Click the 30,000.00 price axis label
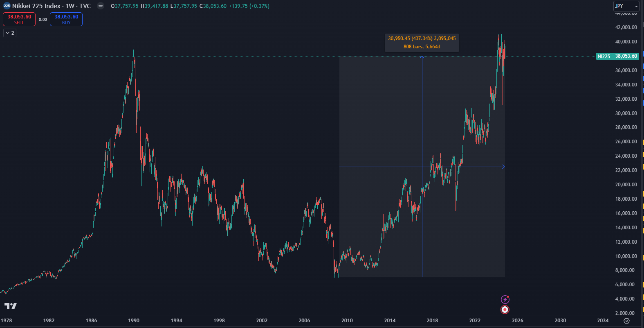Viewport: 644px width, 328px height. click(x=626, y=113)
